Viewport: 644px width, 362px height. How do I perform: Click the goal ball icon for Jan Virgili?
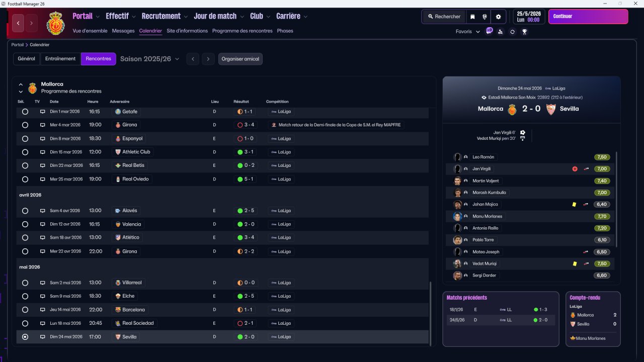pos(523,133)
